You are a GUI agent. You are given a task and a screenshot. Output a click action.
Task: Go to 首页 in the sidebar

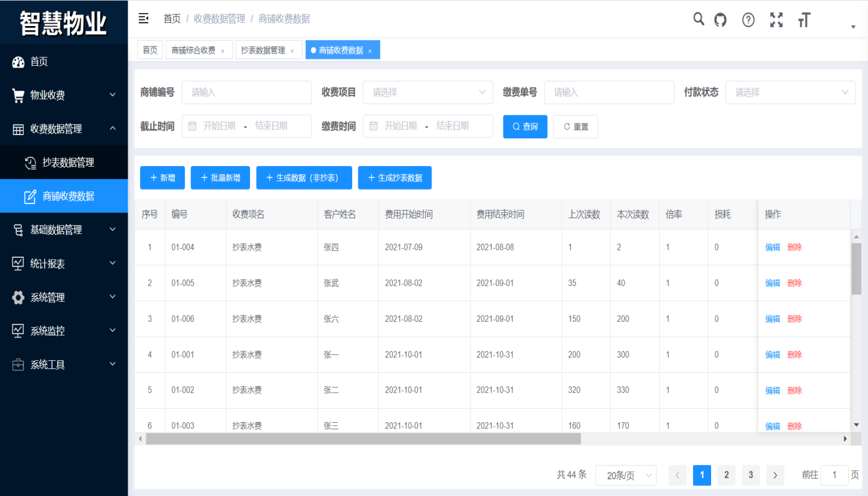point(64,61)
